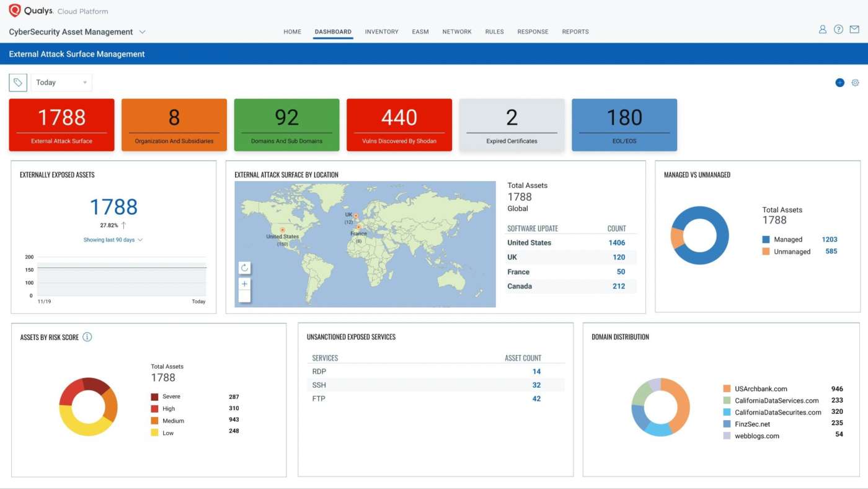Open the user profile icon
Viewport: 868px width, 489px height.
coord(822,29)
